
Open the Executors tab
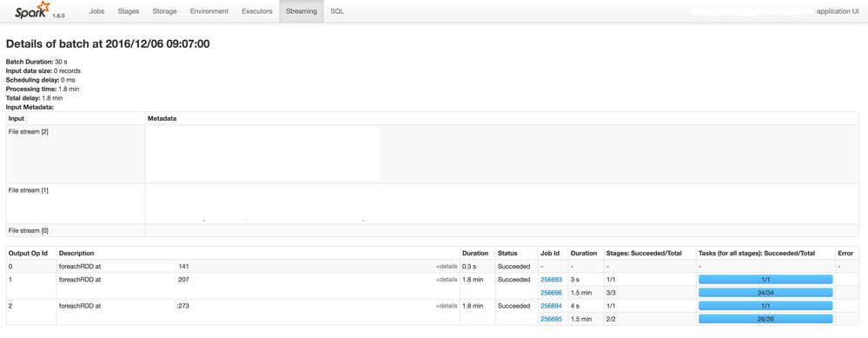pyautogui.click(x=257, y=11)
